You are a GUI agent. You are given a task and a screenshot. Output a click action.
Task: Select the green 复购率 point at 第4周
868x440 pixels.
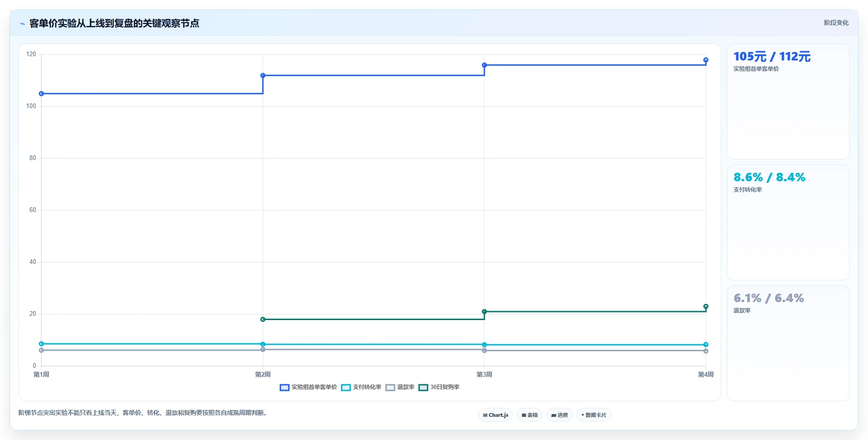(706, 306)
